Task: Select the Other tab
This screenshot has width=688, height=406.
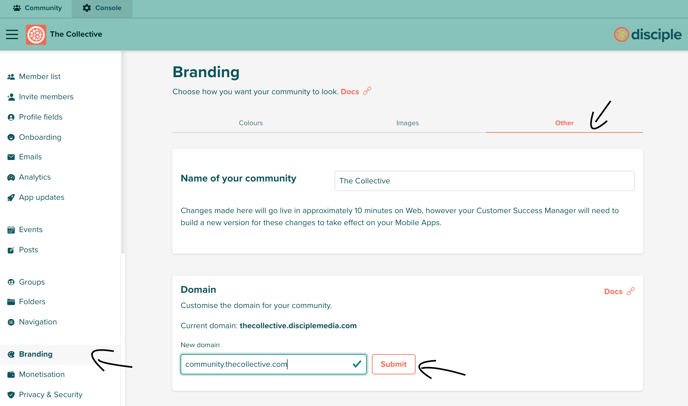Action: pyautogui.click(x=564, y=123)
